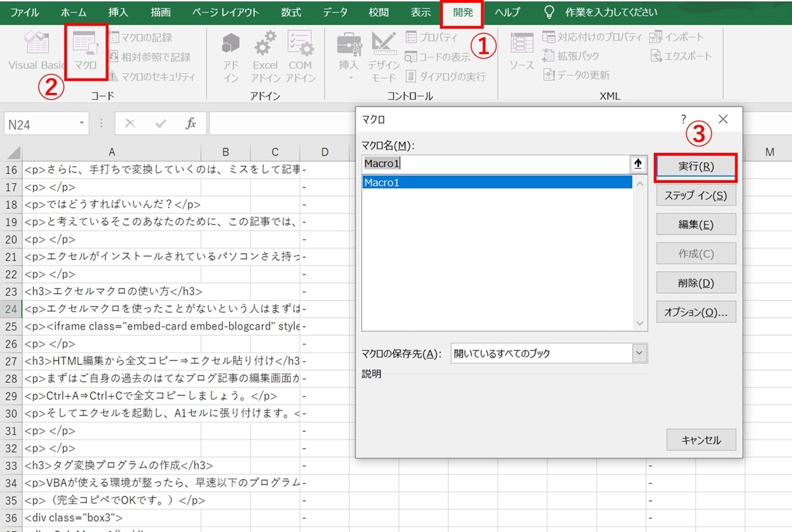
Task: Toggle 相対参照で記録
Action: tap(150, 57)
